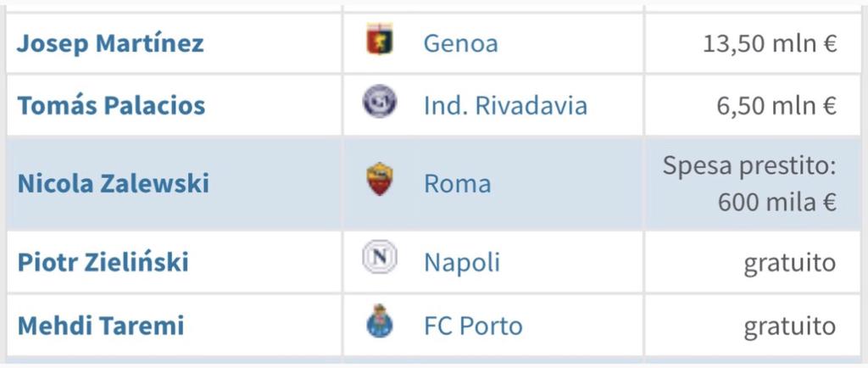Open Piotr Zieliński player profile
The image size is (868, 368).
pos(103,262)
